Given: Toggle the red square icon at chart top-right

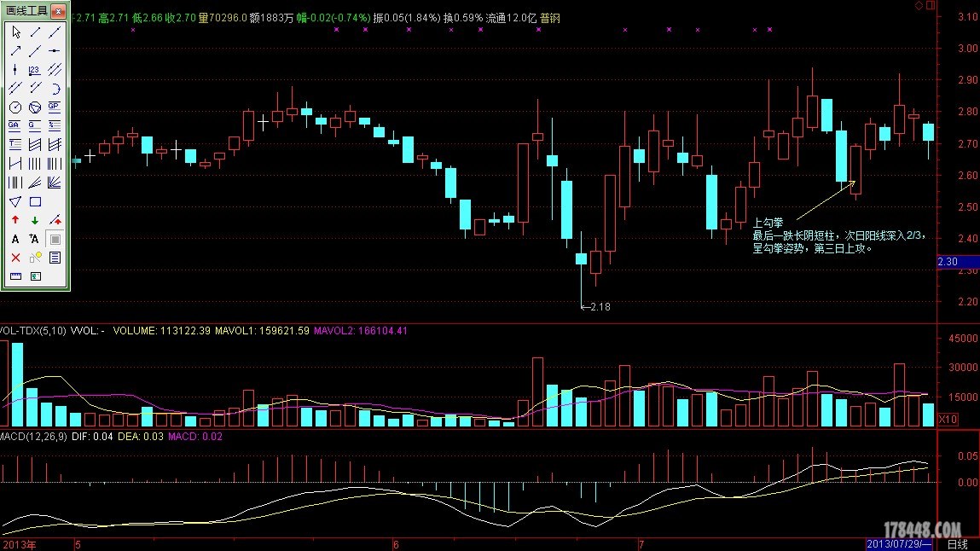Looking at the screenshot, I should tap(930, 5).
